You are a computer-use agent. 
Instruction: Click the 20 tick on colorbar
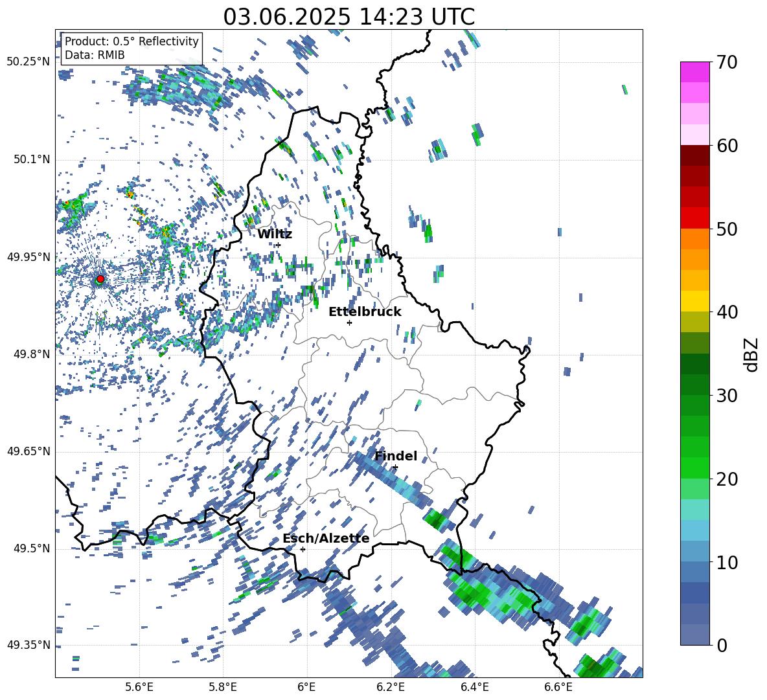tap(726, 479)
